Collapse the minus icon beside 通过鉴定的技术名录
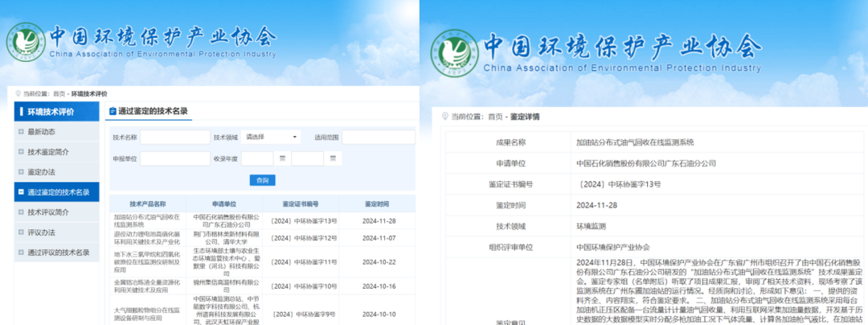This screenshot has width=868, height=325. (x=21, y=192)
